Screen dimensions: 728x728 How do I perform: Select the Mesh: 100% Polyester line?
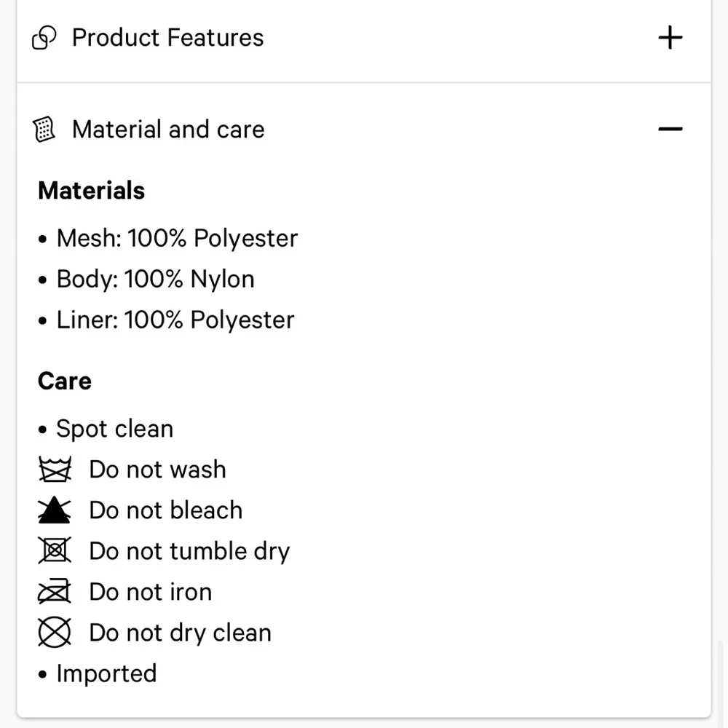click(x=177, y=239)
